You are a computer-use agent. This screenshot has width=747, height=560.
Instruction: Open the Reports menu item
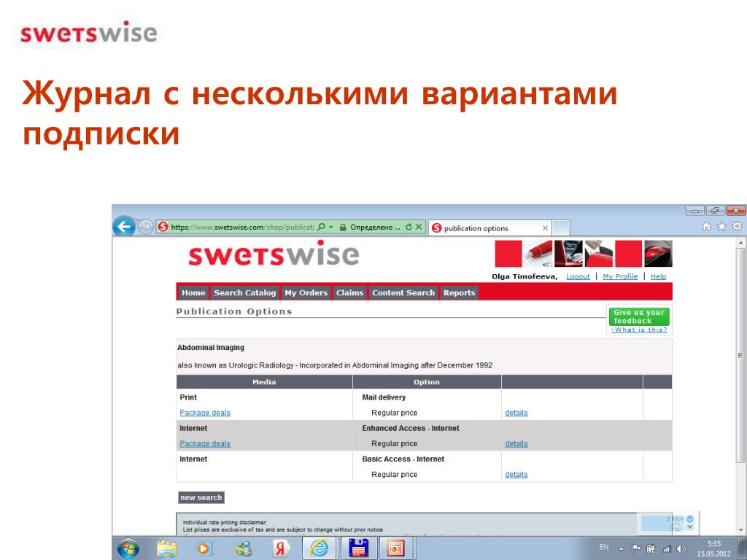[460, 293]
